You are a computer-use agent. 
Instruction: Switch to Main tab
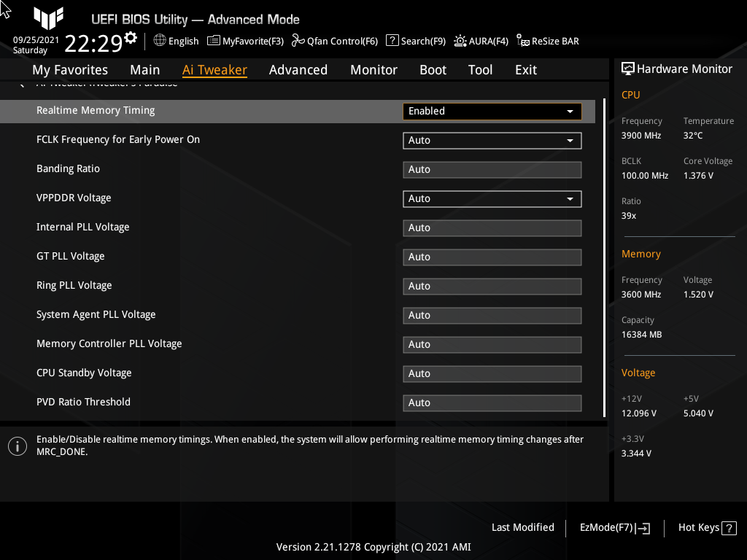click(145, 70)
